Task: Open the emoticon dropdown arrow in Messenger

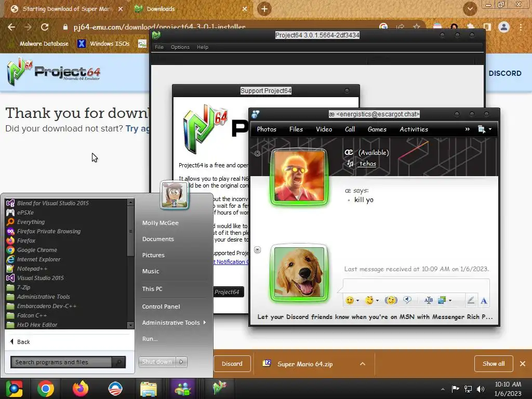Action: coord(357,301)
